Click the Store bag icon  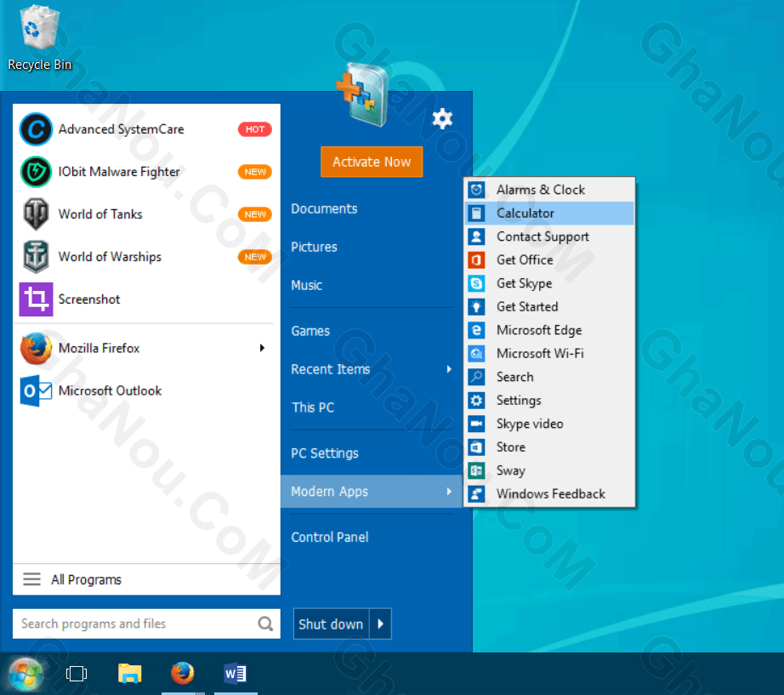point(476,447)
